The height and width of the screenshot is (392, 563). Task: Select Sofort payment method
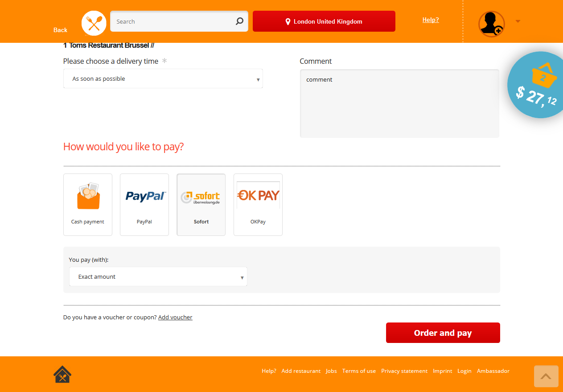(201, 205)
